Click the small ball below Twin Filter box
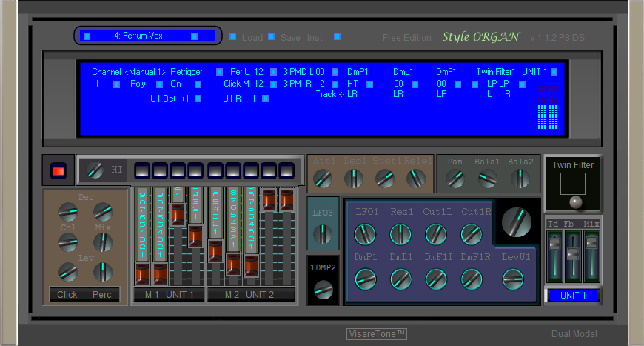 [575, 202]
